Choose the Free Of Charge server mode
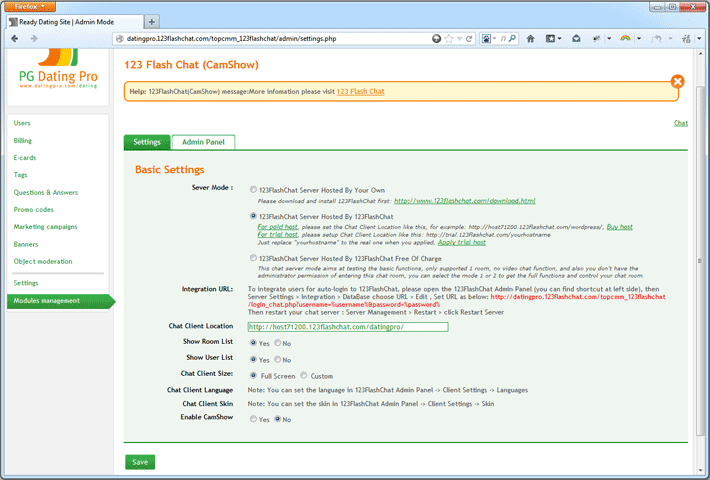This screenshot has height=480, width=710. (252, 258)
